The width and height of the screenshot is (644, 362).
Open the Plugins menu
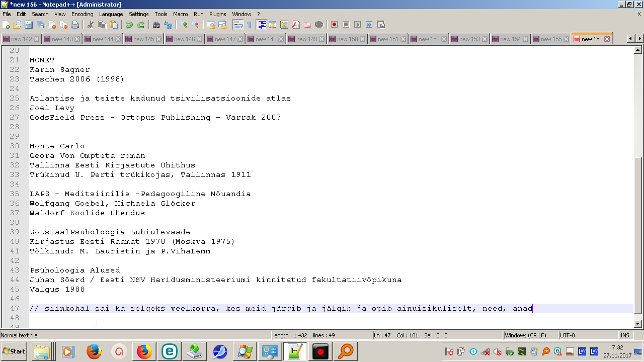(x=218, y=14)
